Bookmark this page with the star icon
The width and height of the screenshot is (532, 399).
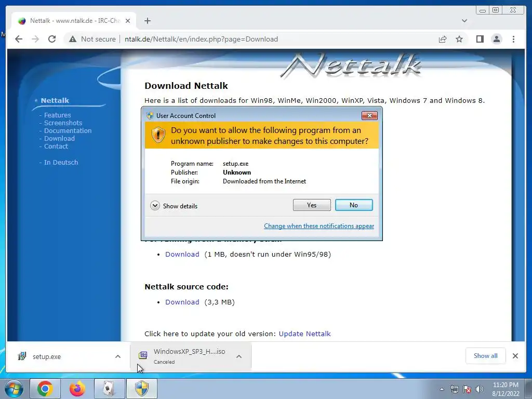click(x=459, y=39)
